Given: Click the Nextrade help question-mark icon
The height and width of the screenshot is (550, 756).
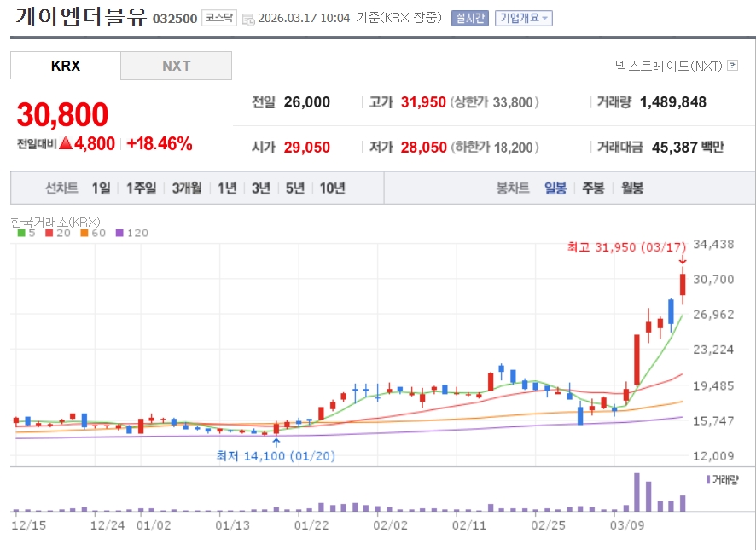Looking at the screenshot, I should pos(732,65).
